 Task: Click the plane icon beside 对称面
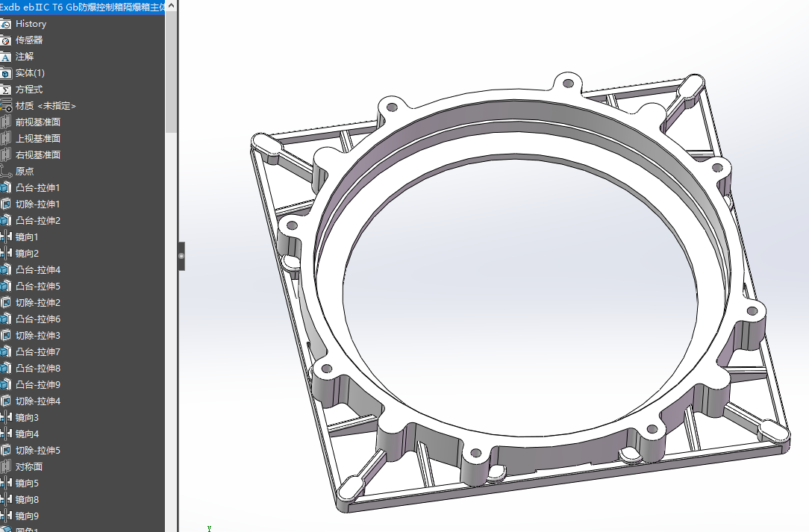6,467
